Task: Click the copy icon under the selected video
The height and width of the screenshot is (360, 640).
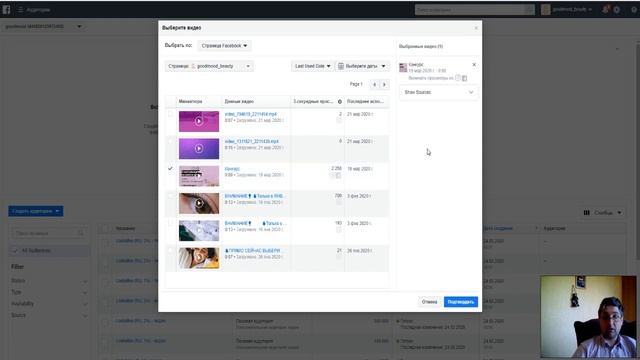Action: point(464,78)
